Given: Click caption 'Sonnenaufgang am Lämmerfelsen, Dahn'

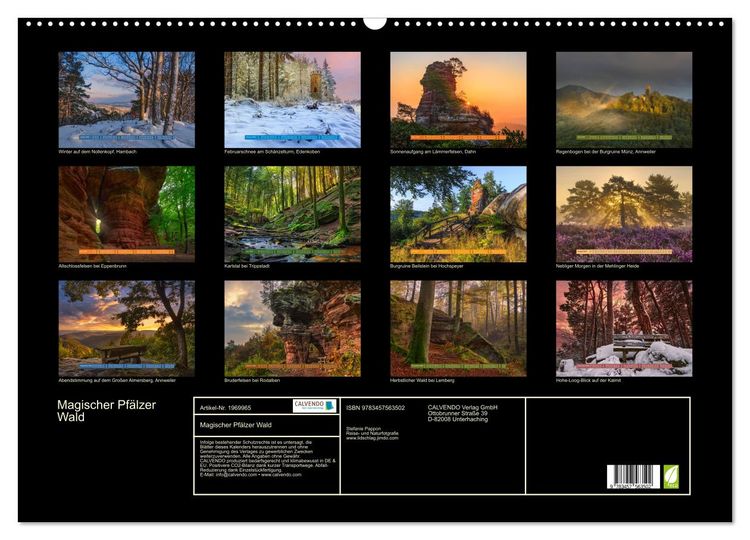Looking at the screenshot, I should coord(433,152).
